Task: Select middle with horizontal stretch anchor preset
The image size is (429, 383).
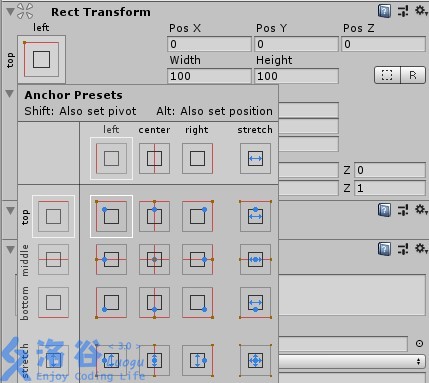Action: [x=255, y=259]
